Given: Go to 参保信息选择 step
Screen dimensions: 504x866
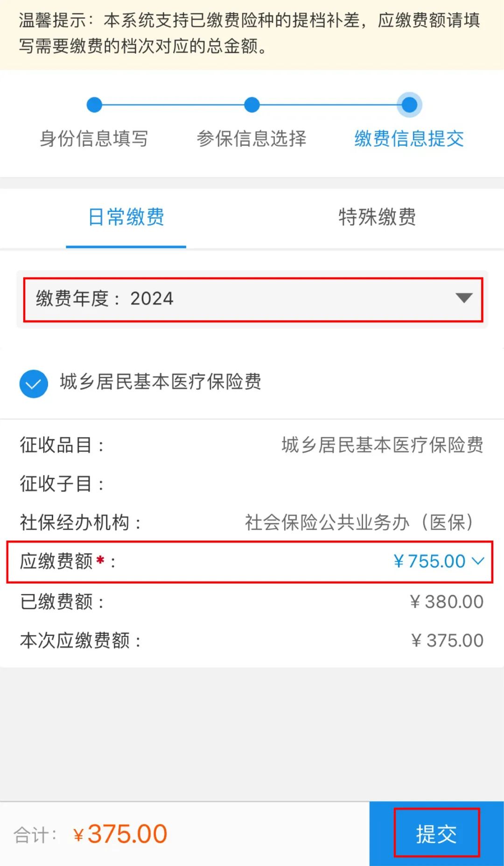Looking at the screenshot, I should click(x=251, y=139).
